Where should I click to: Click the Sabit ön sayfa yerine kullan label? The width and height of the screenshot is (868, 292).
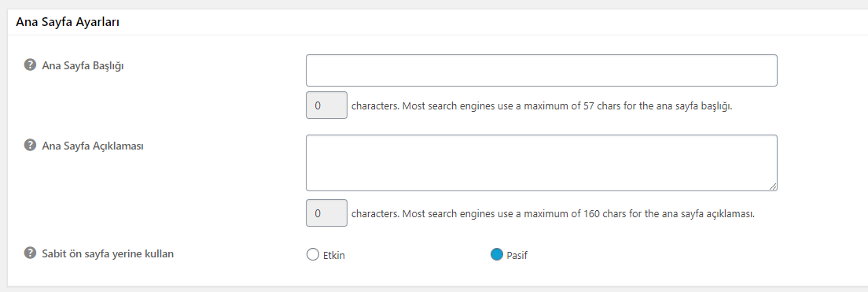pyautogui.click(x=108, y=253)
